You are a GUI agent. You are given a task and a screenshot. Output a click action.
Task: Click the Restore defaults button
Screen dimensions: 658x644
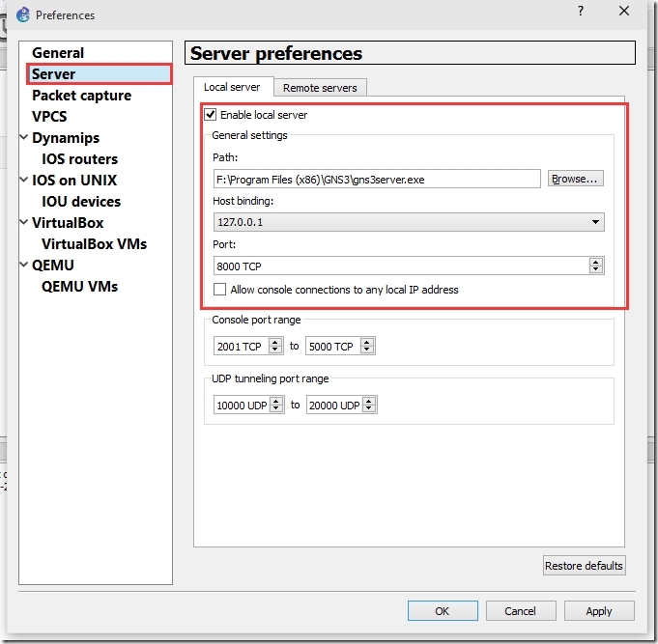coord(584,566)
